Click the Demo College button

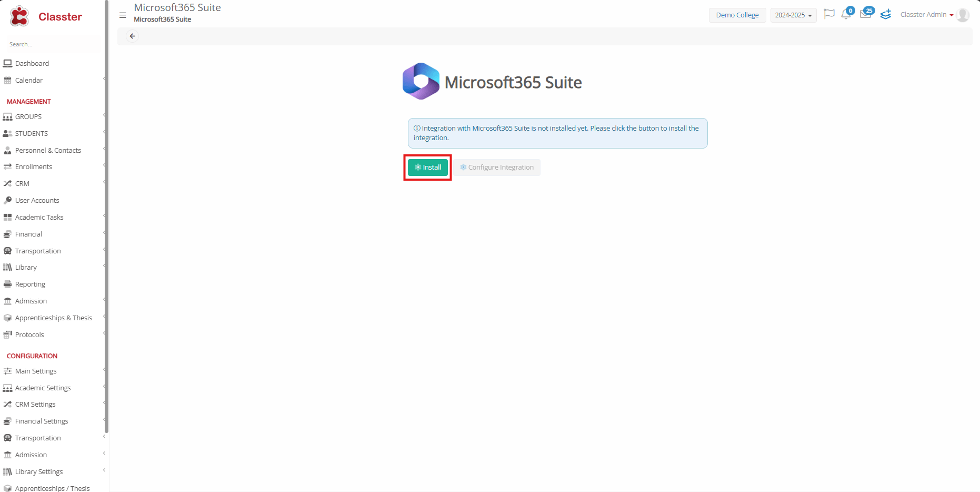[x=737, y=15]
